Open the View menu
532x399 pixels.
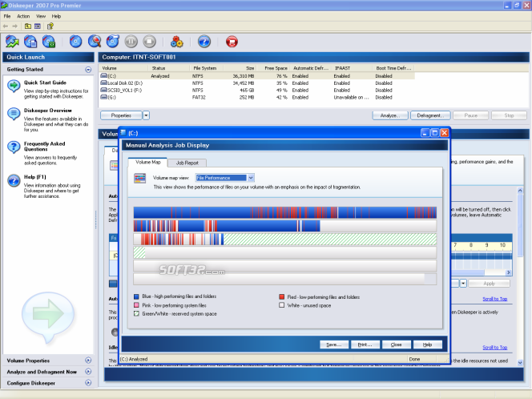click(41, 16)
